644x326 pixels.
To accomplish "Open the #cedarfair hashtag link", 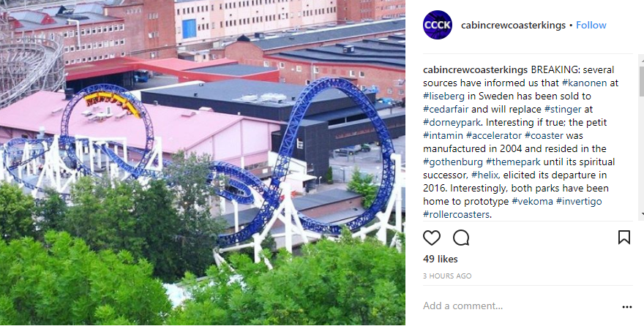I will coord(446,109).
